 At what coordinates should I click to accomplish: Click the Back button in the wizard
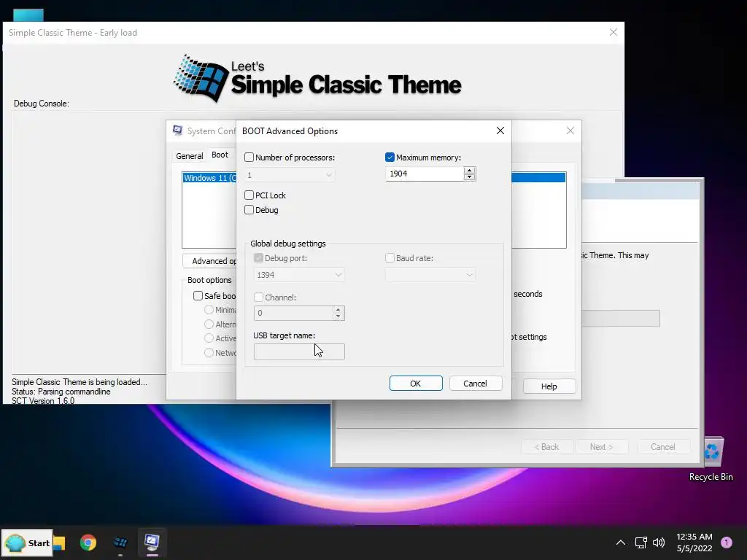pyautogui.click(x=546, y=447)
